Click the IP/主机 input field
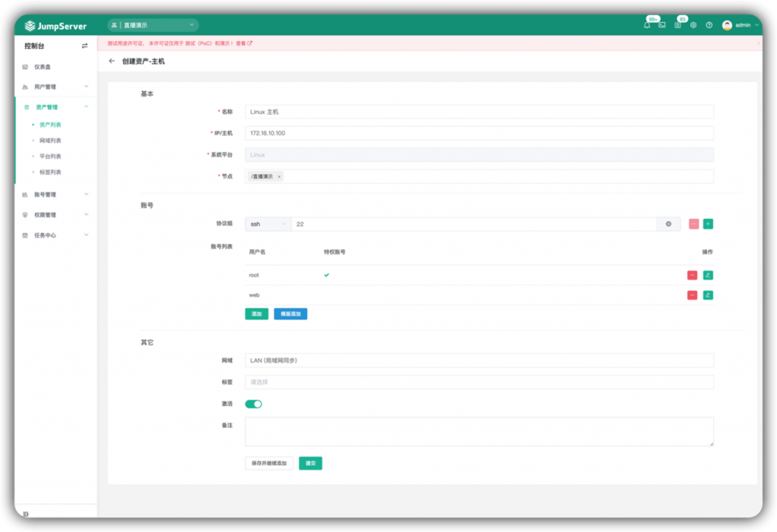The image size is (777, 532). pos(480,134)
